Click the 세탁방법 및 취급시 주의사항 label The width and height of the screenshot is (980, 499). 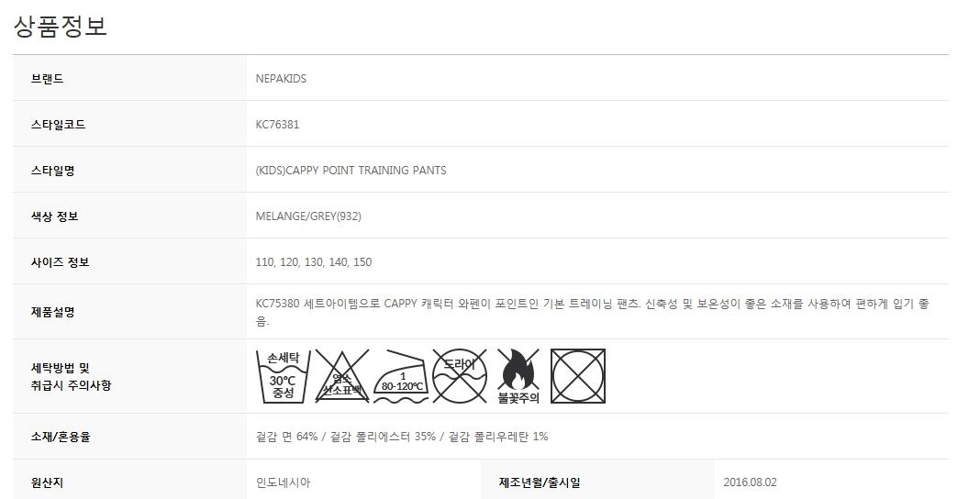click(71, 376)
